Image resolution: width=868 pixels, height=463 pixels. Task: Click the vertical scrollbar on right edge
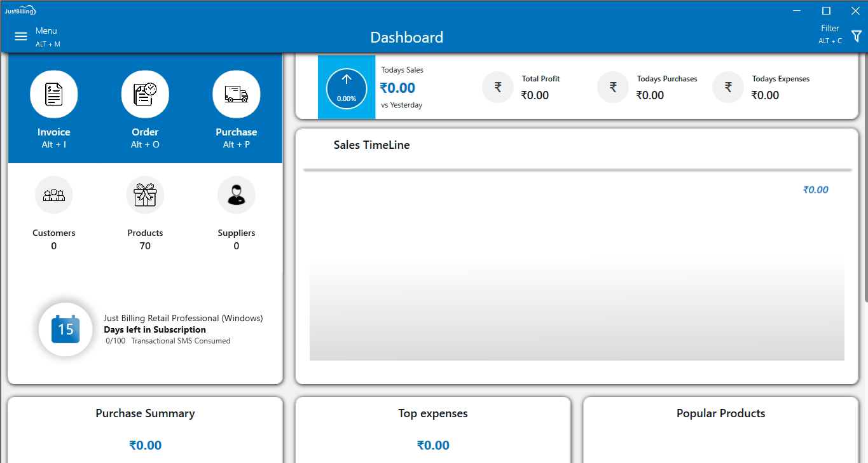(865, 191)
